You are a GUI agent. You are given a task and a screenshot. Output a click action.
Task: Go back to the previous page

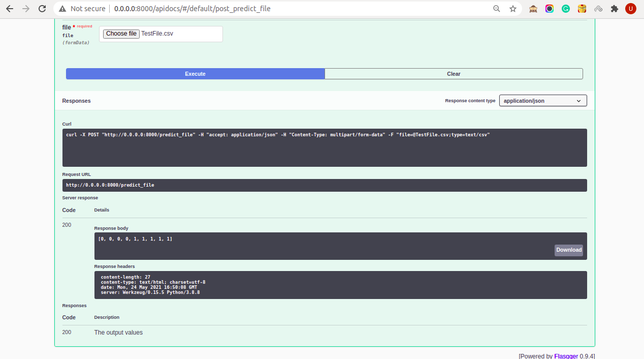coord(10,9)
